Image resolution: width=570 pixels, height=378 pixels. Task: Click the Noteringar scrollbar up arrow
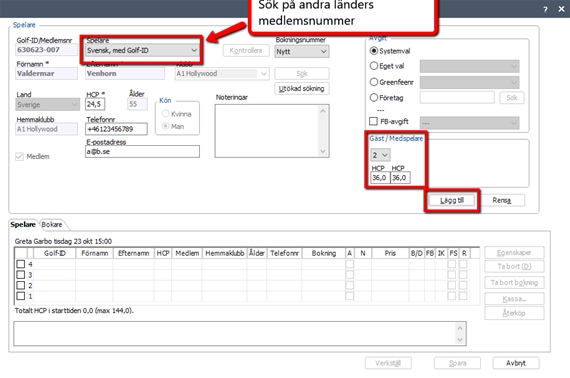(x=323, y=111)
